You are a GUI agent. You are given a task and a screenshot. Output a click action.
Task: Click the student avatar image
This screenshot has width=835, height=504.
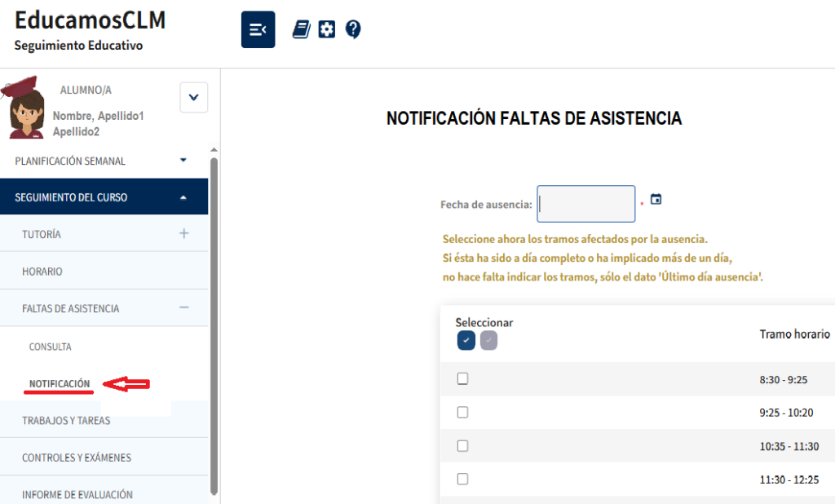click(26, 110)
